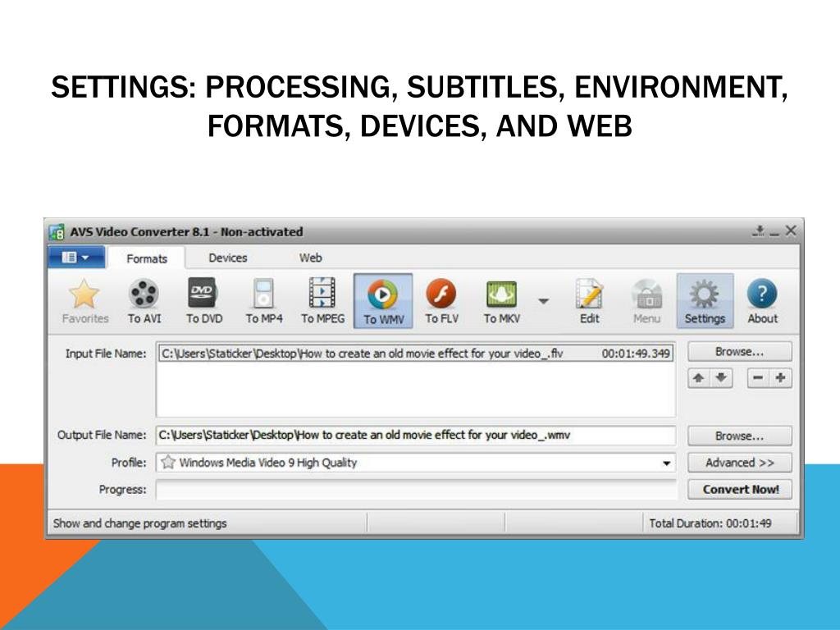Move selected input file up
The image size is (840, 630).
tap(699, 378)
